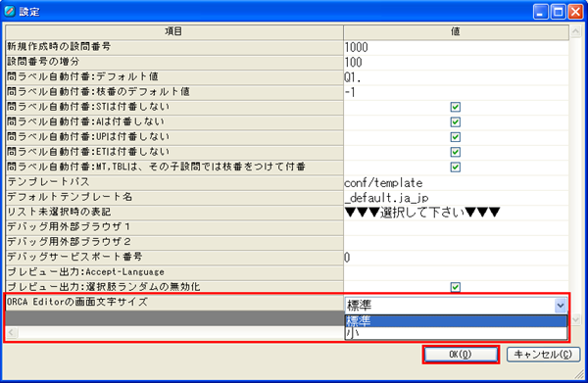Uncheck 問ラベル自動付番:STは付番しない checkbox
This screenshot has width=588, height=383.
pyautogui.click(x=456, y=107)
